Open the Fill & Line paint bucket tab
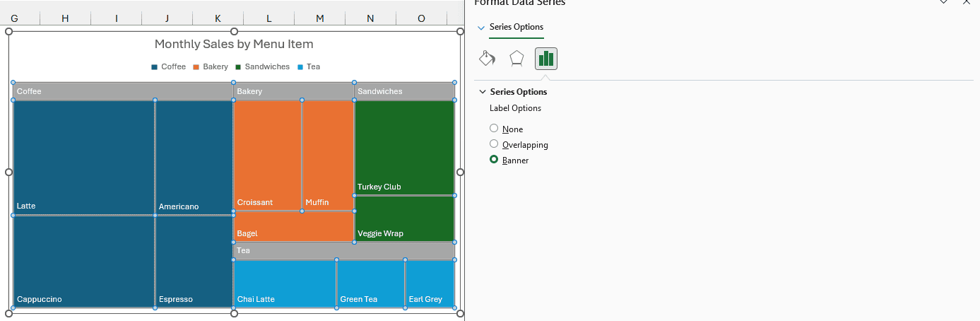Viewport: 980px width, 321px height. [x=487, y=58]
